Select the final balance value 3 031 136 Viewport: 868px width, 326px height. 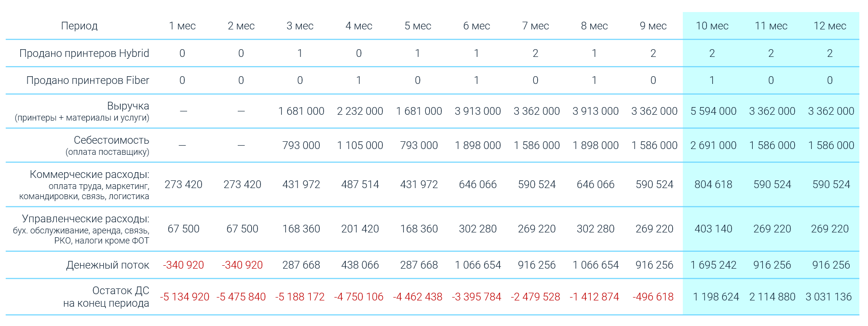pyautogui.click(x=828, y=297)
